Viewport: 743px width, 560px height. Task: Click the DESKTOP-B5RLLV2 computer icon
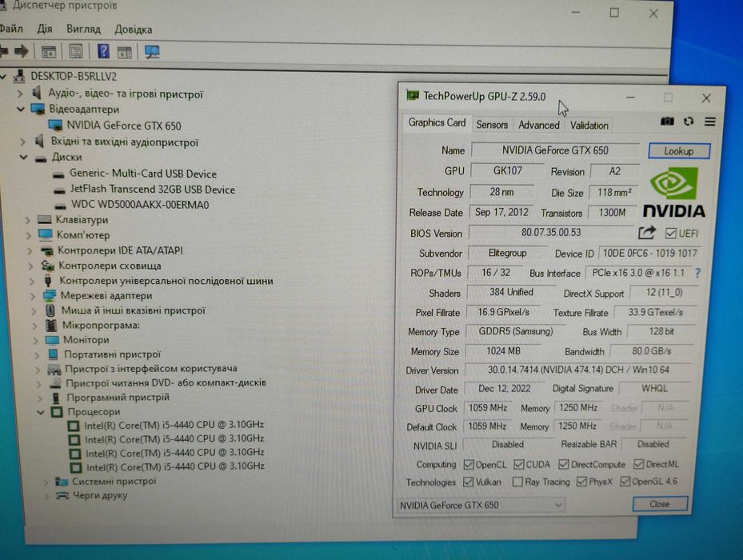coord(19,76)
